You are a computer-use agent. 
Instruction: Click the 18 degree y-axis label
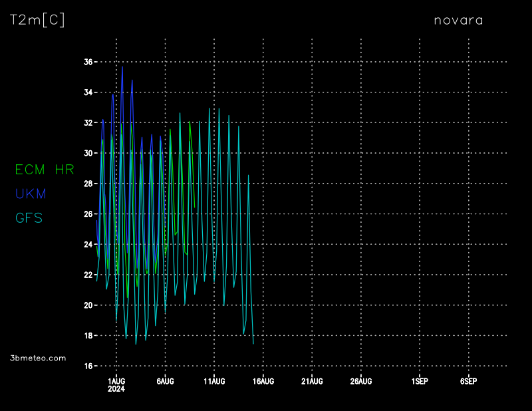[x=88, y=336]
